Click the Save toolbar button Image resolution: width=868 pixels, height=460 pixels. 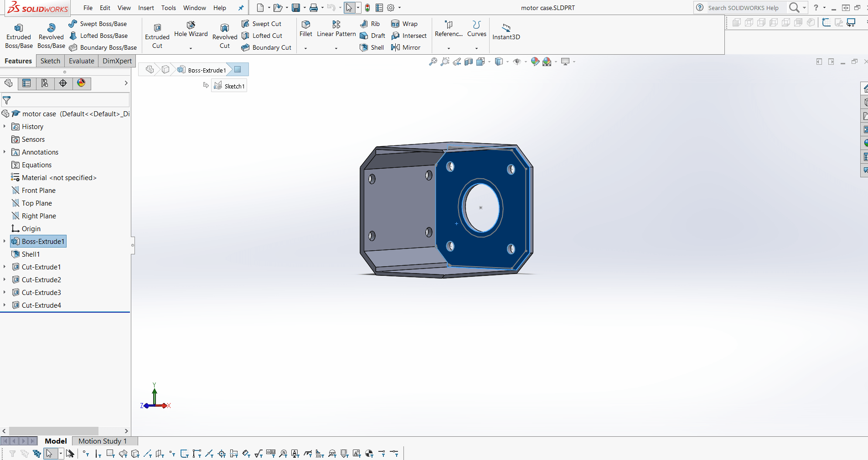(296, 8)
